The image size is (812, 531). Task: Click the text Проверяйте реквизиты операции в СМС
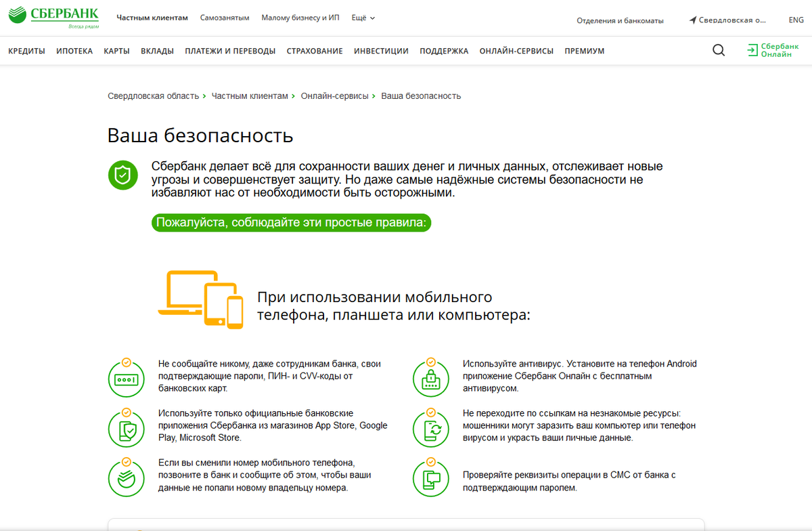[x=569, y=481]
